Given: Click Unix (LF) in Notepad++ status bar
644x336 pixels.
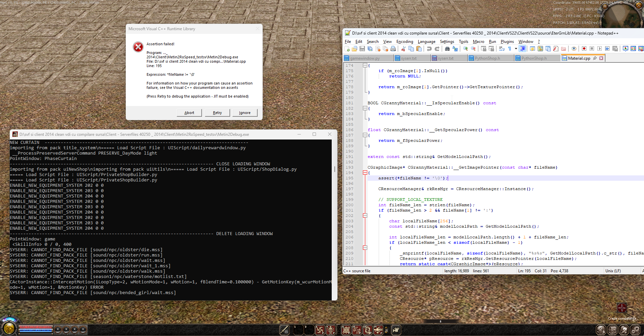Looking at the screenshot, I should (613, 271).
